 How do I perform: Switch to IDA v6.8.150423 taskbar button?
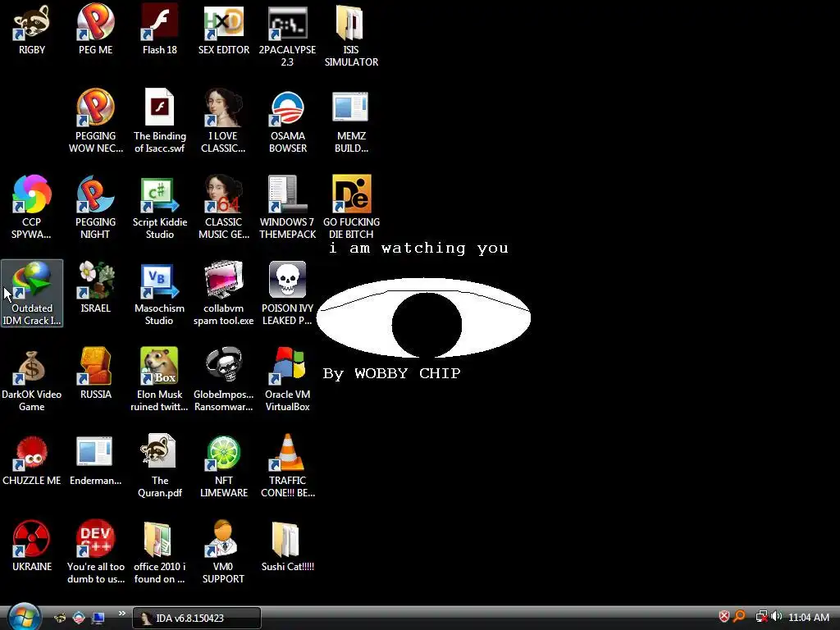click(197, 618)
